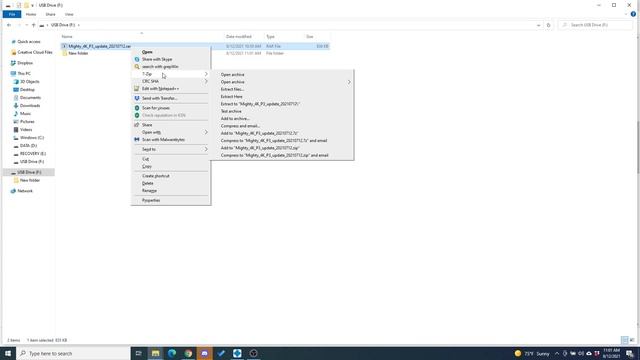
Task: Choose Share with Skype in the context menu
Action: coord(157,59)
